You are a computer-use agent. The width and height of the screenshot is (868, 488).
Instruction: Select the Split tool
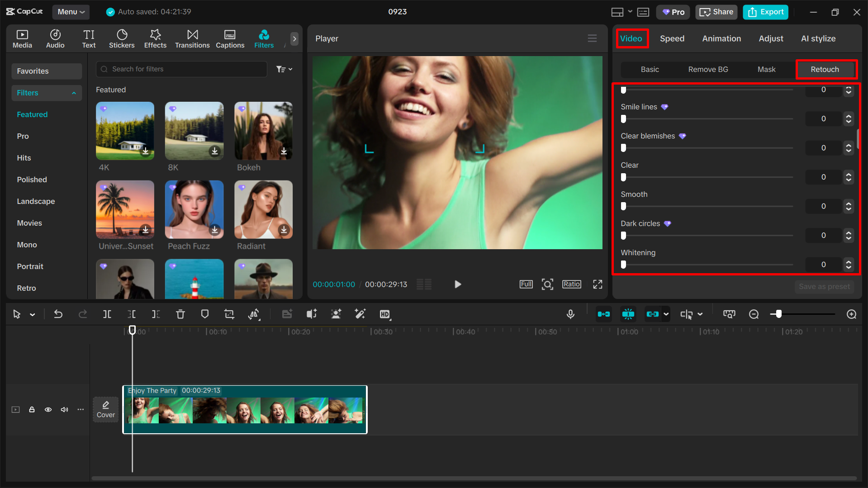[x=107, y=314]
